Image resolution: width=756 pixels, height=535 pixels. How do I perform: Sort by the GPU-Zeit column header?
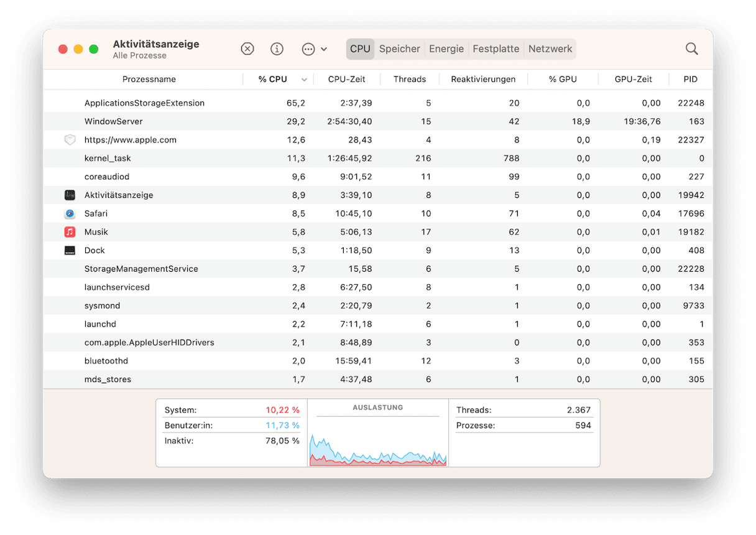634,79
